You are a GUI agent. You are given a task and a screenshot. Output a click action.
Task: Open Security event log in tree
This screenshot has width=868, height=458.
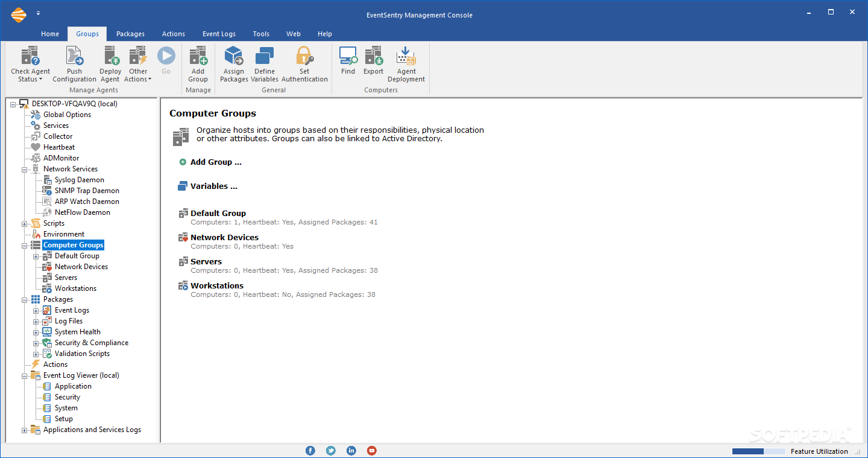[x=68, y=397]
